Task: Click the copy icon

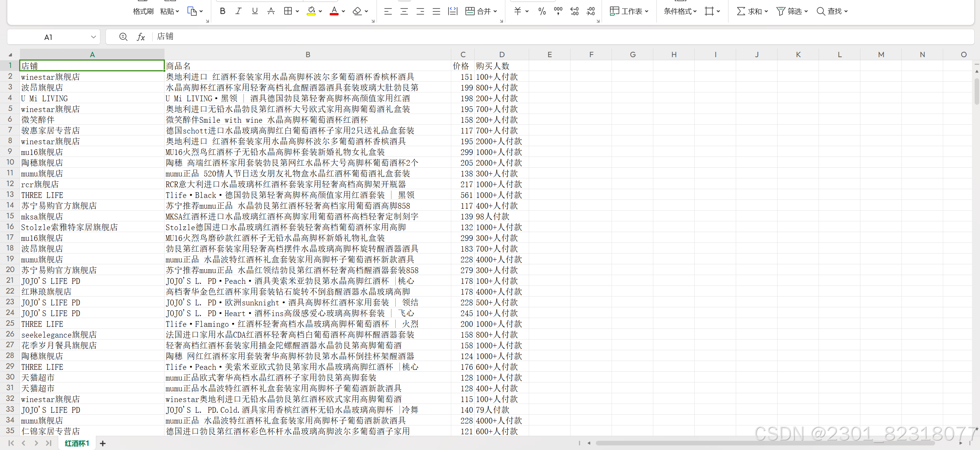Action: click(x=192, y=11)
